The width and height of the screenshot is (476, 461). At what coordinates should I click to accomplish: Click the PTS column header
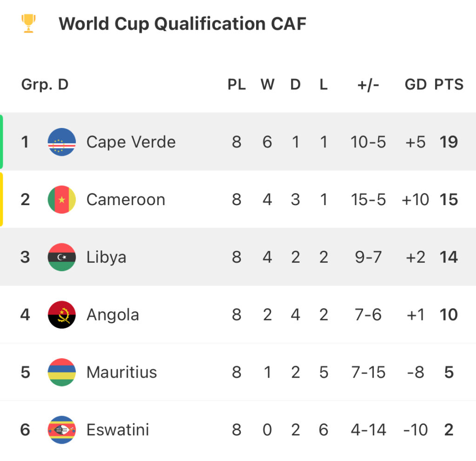coord(449,85)
